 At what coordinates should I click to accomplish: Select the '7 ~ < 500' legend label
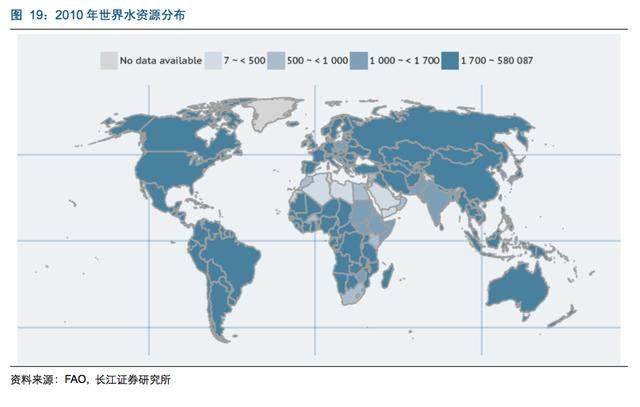pyautogui.click(x=244, y=60)
